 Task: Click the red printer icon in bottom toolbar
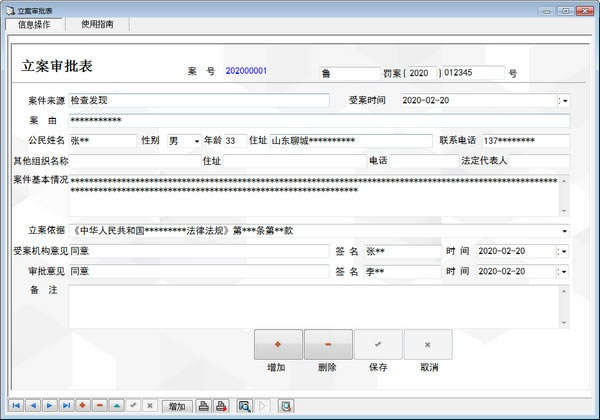click(221, 406)
